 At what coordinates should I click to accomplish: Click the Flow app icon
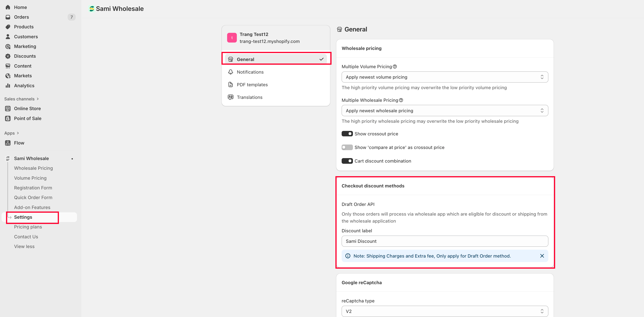click(8, 143)
